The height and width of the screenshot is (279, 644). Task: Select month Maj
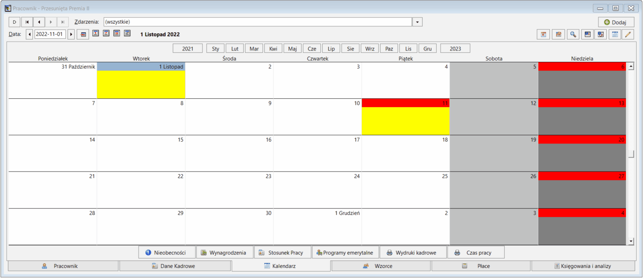292,49
